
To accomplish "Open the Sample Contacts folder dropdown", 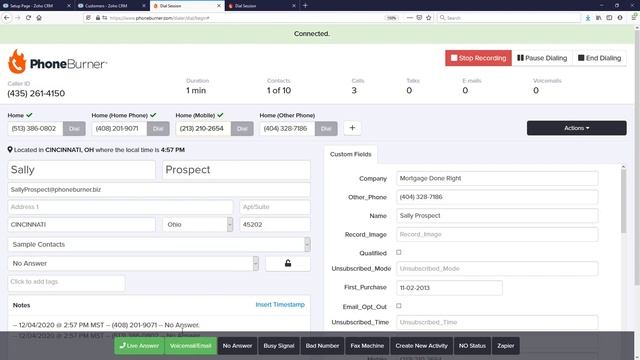I will pos(159,244).
